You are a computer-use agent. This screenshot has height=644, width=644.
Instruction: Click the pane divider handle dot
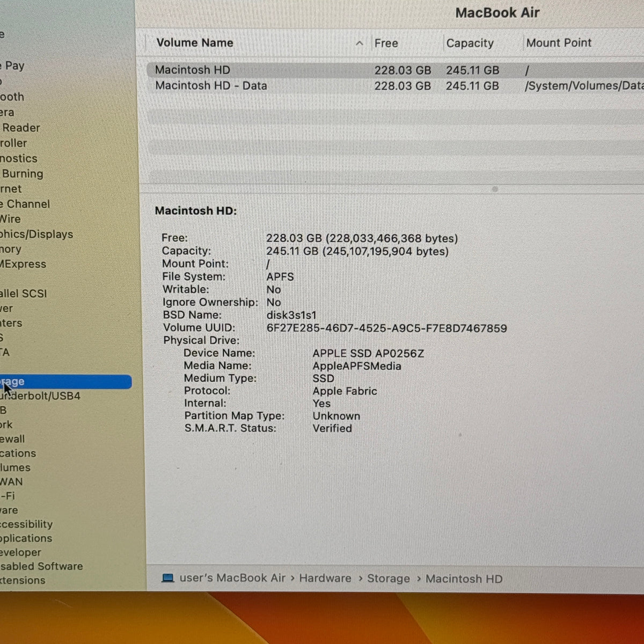point(495,189)
